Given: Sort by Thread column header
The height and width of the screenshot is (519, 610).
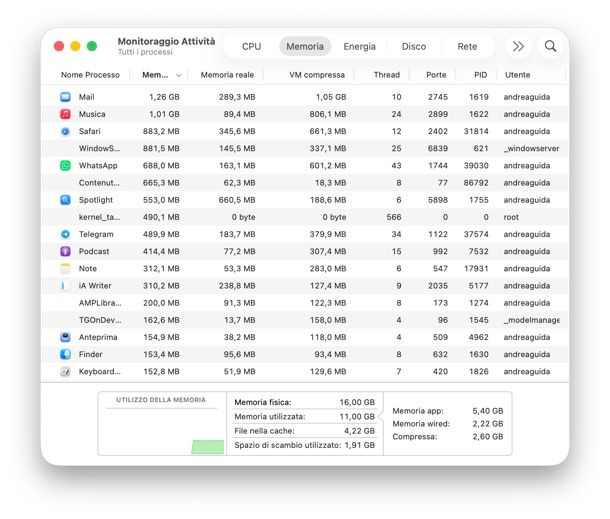Looking at the screenshot, I should point(386,75).
